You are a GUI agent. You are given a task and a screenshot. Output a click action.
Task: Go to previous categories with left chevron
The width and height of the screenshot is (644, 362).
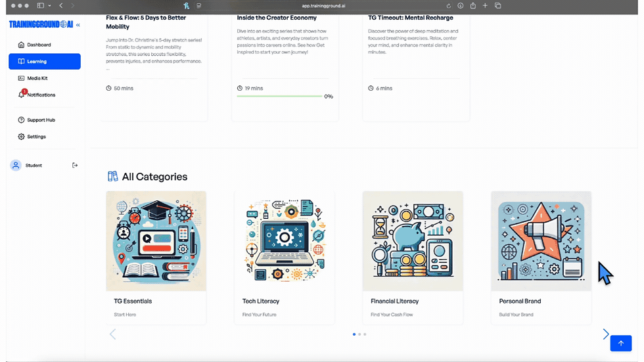(x=112, y=334)
